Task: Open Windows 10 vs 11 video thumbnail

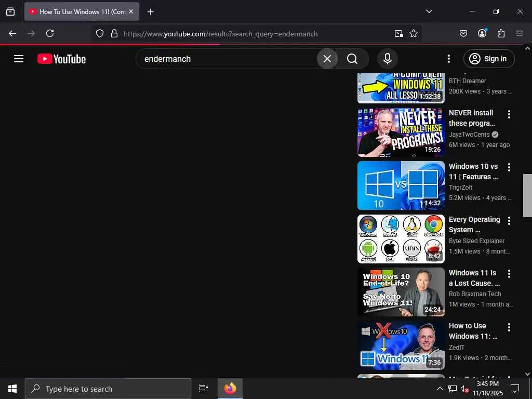Action: (401, 185)
